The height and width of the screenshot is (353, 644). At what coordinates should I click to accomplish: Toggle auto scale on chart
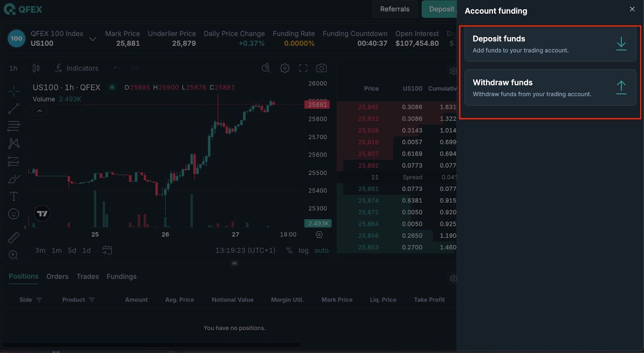coord(321,250)
